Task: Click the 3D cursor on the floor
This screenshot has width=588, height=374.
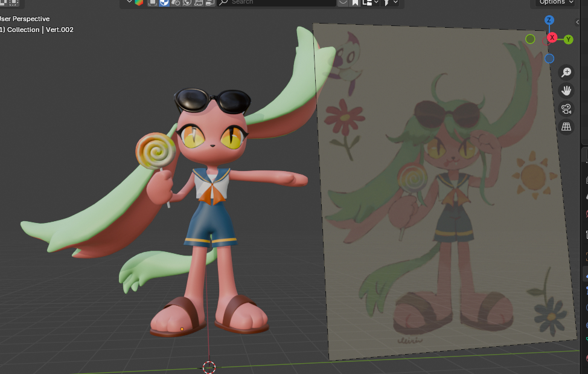Action: coord(209,367)
